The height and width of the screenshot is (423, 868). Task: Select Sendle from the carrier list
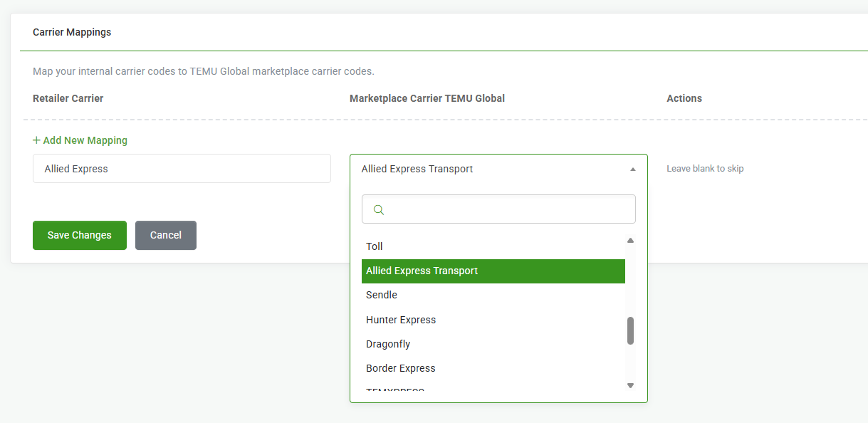(493, 295)
